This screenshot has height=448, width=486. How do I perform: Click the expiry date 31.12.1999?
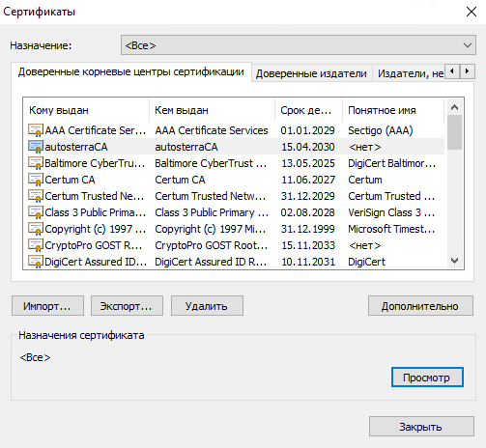coord(308,229)
